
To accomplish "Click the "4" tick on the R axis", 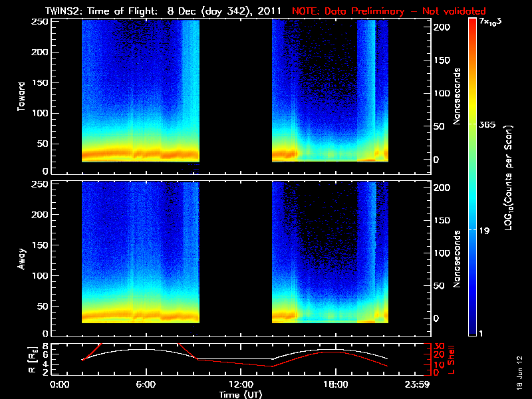I will point(45,364).
